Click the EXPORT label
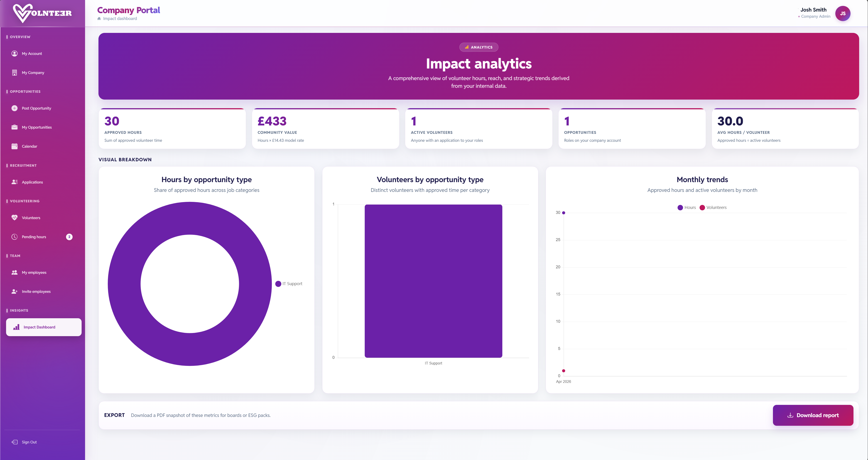The image size is (868, 460). (x=114, y=415)
